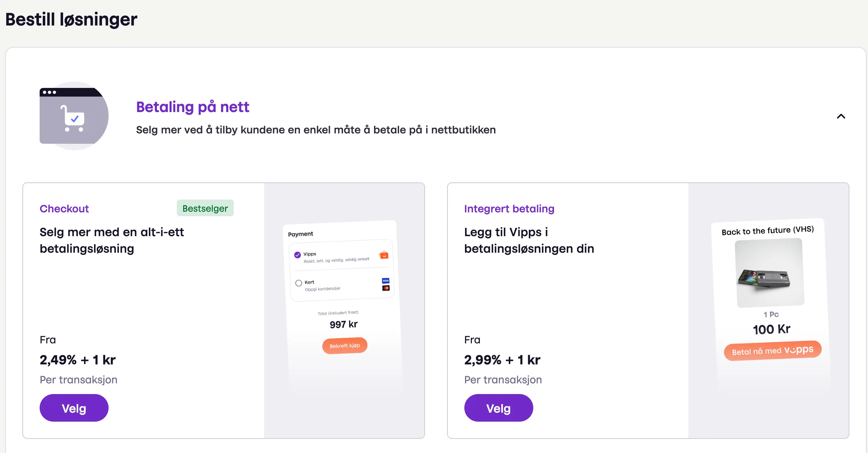Click the orange Vipps wallet icon
868x453 pixels.
click(383, 255)
